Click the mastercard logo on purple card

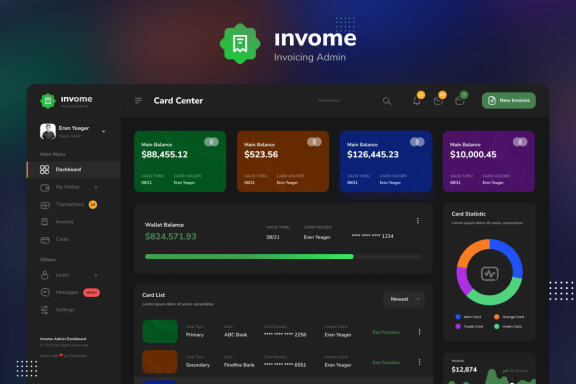pos(520,142)
